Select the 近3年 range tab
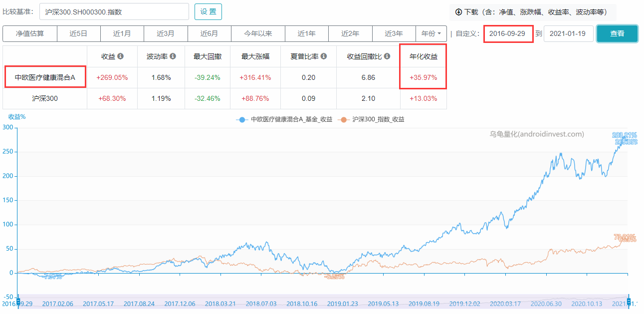This screenshot has height=314, width=644. point(394,33)
